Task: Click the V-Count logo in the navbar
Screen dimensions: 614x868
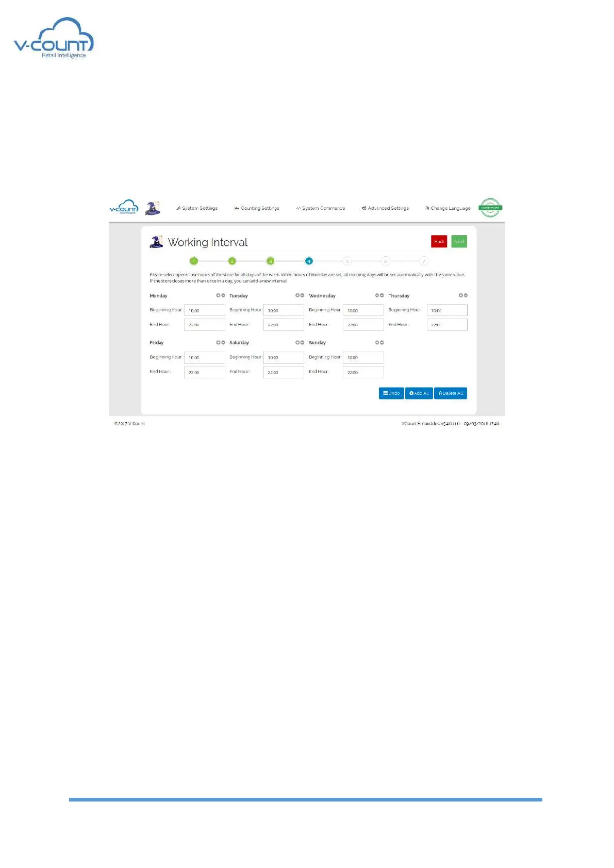Action: 124,207
